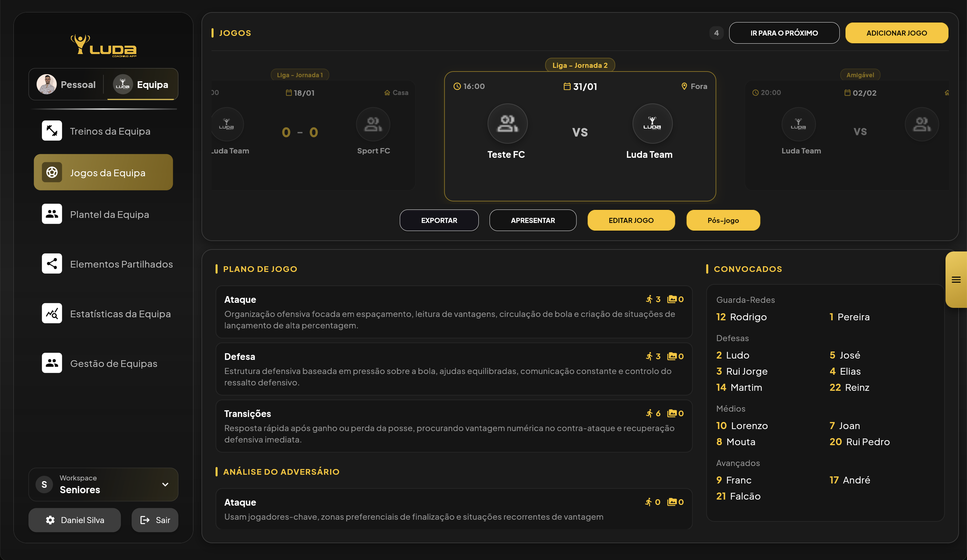Screen dimensions: 967x560
Task: Click the Gestão de Equipas icon
Action: tap(52, 363)
